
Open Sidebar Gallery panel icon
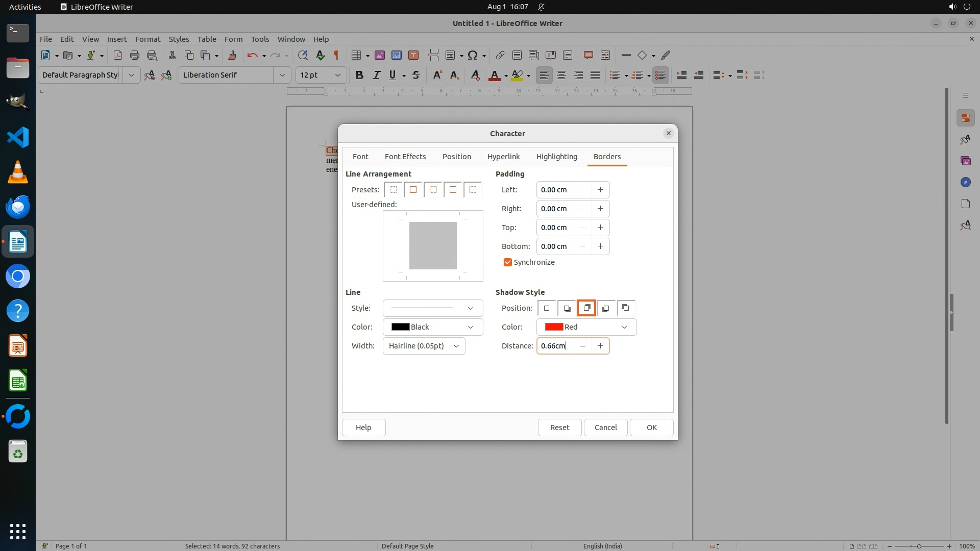tap(965, 161)
